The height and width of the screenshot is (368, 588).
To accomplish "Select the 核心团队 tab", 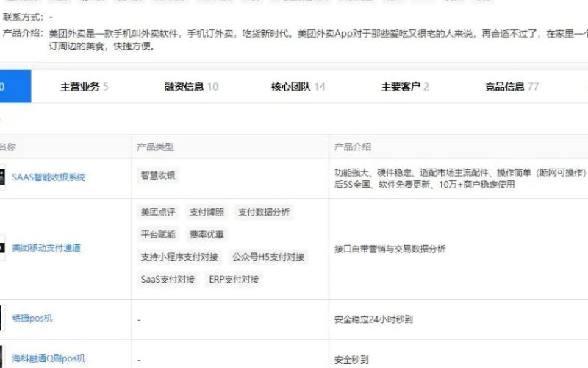I will point(298,87).
